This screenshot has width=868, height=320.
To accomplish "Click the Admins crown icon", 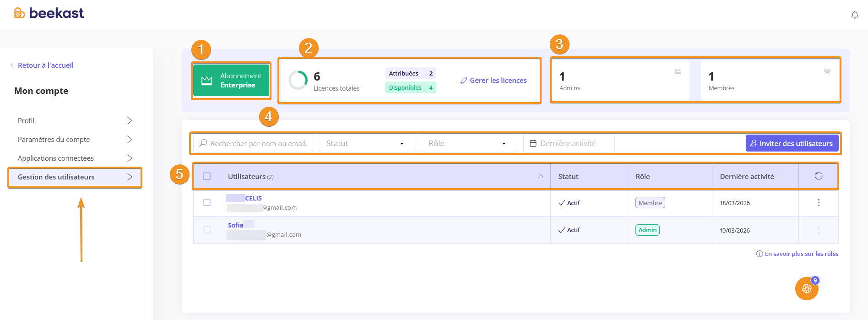I will click(678, 71).
